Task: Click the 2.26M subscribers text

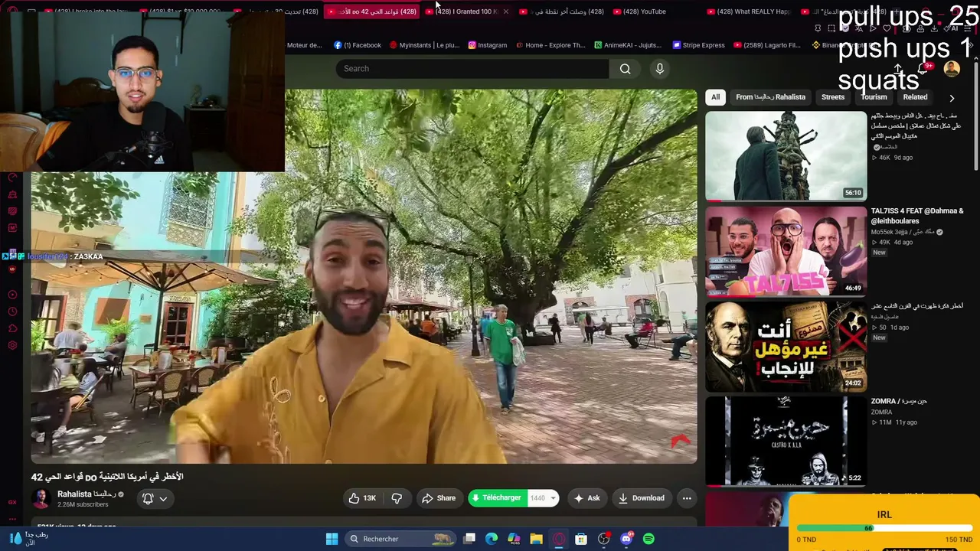Action: [x=83, y=505]
